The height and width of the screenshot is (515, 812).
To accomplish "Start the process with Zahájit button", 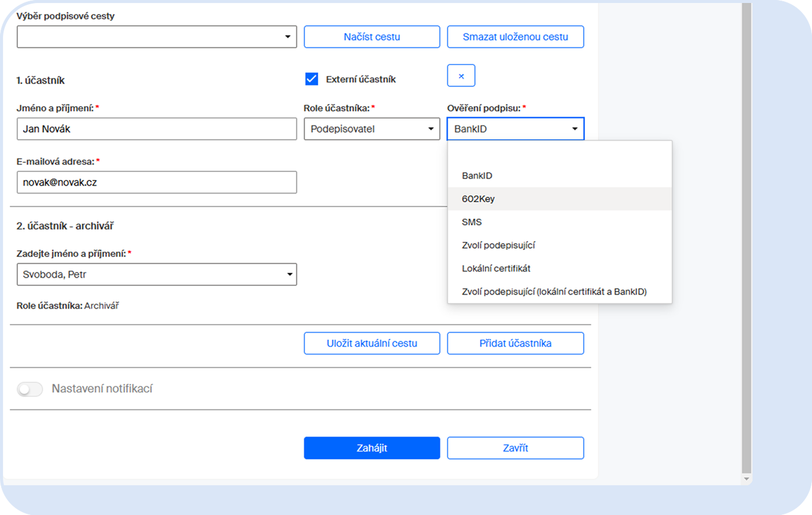I will tap(372, 448).
